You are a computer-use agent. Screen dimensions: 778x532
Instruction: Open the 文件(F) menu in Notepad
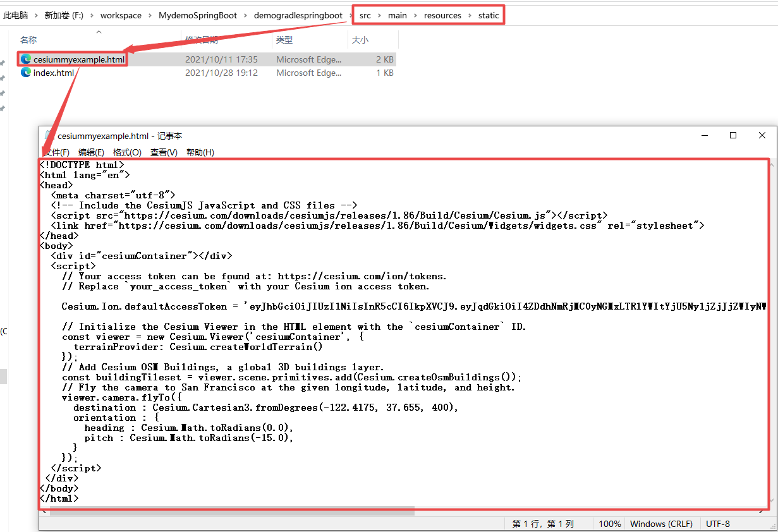pyautogui.click(x=57, y=152)
